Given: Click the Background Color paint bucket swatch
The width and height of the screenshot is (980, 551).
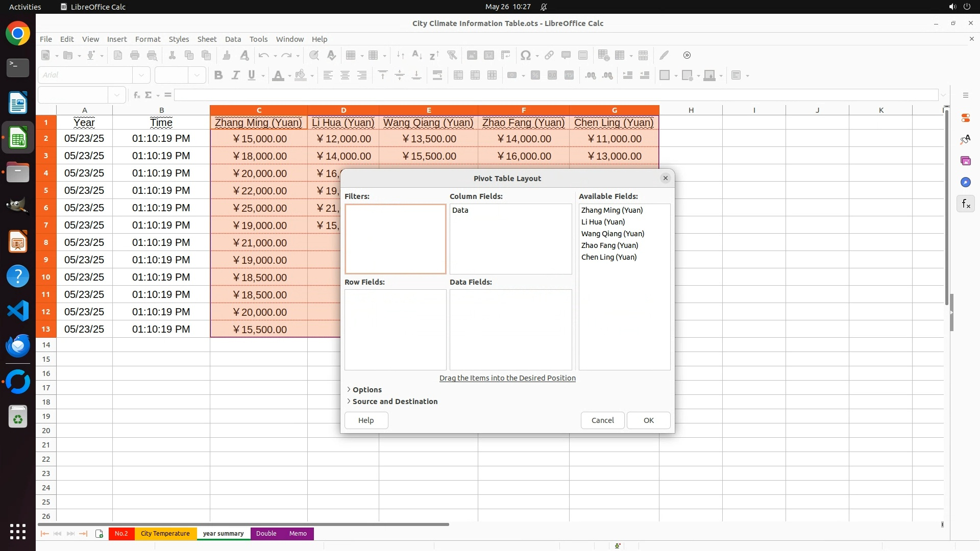Looking at the screenshot, I should tap(301, 76).
